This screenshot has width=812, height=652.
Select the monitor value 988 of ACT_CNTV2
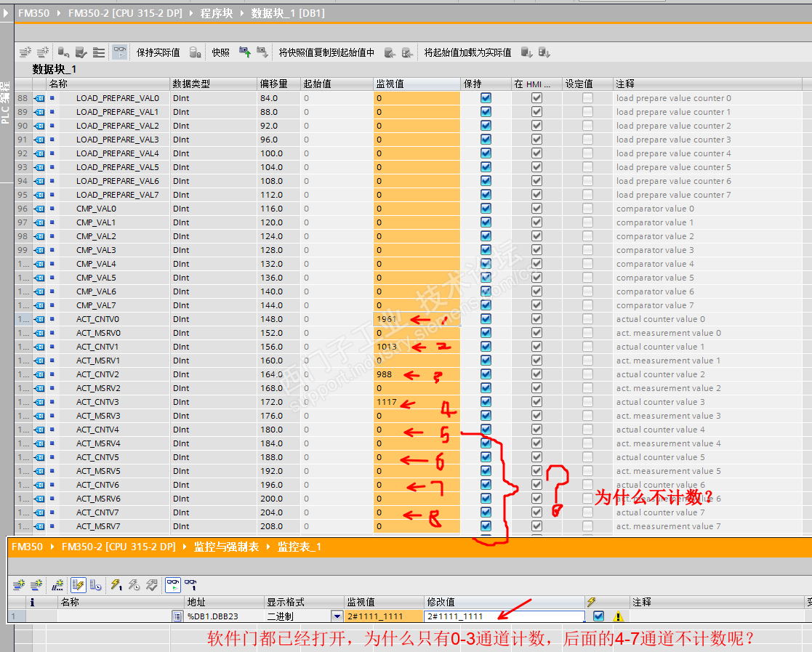[x=385, y=374]
